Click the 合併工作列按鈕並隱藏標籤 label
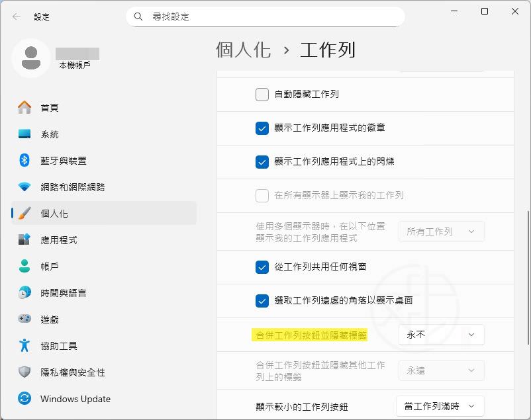Image resolution: width=531 pixels, height=420 pixels. click(311, 335)
